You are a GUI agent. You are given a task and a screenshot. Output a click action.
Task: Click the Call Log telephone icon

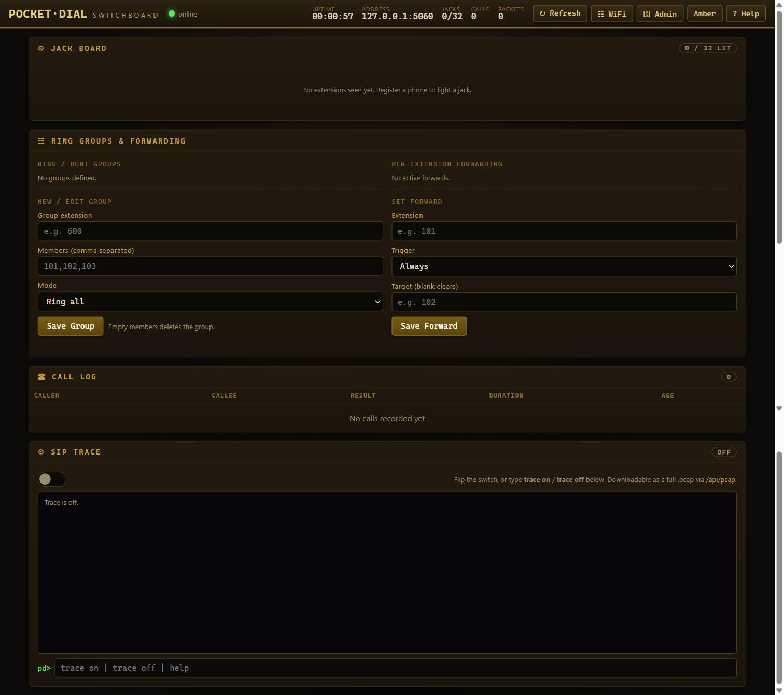tap(41, 377)
